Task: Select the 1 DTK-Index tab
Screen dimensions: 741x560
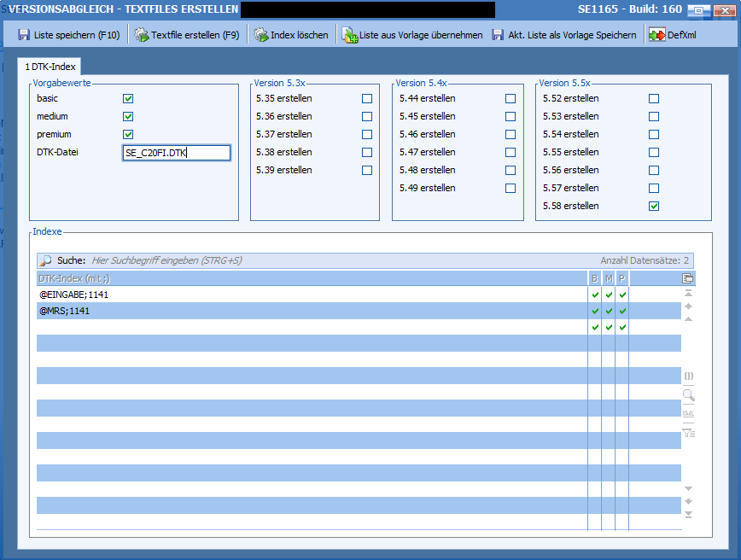Action: click(49, 66)
